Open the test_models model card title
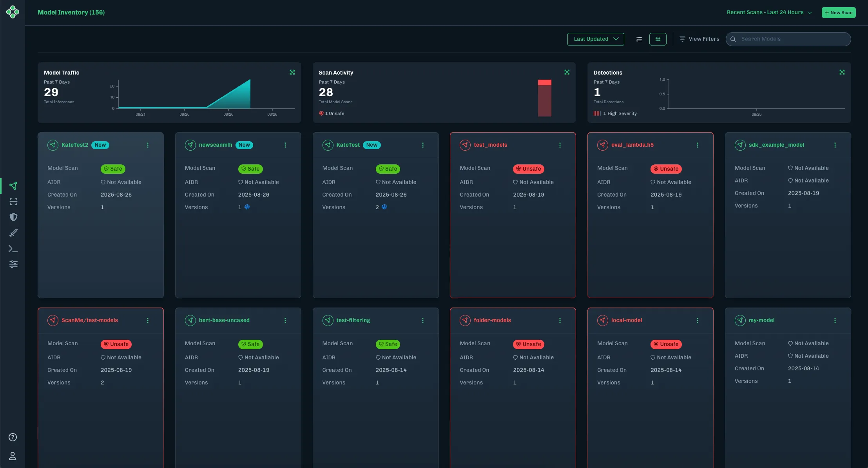The image size is (868, 468). (x=490, y=145)
